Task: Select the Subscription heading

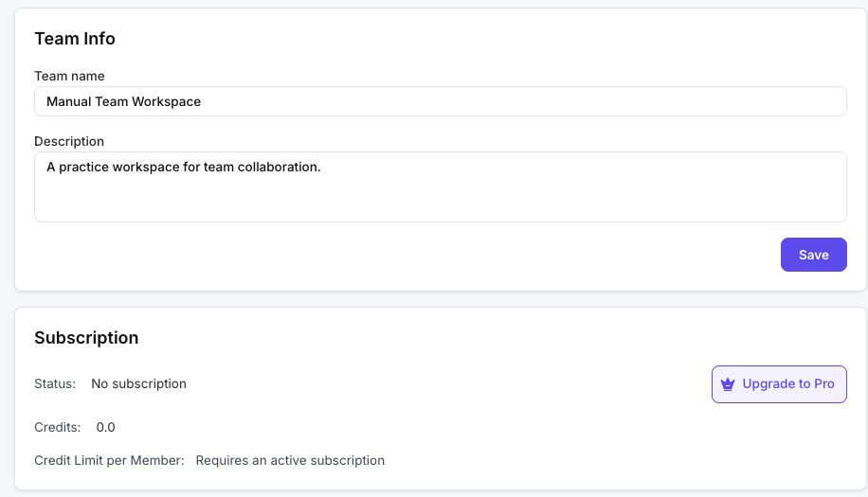Action: [x=86, y=338]
